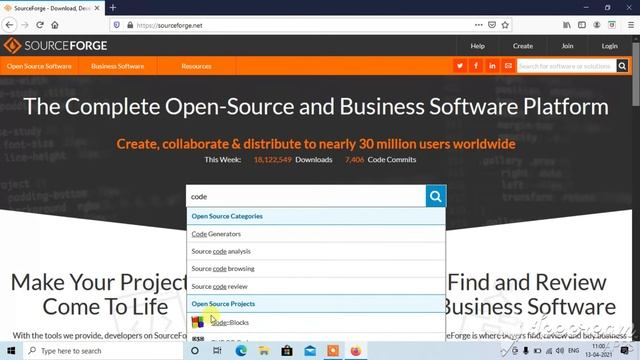Viewport: 640px width, 360px height.
Task: Open Cortana from the taskbar
Action: coord(195,351)
